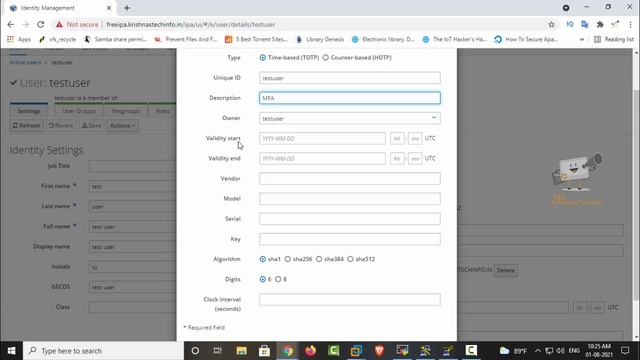Open Apps bookmarks shortcut
This screenshot has width=640, height=360.
point(19,39)
